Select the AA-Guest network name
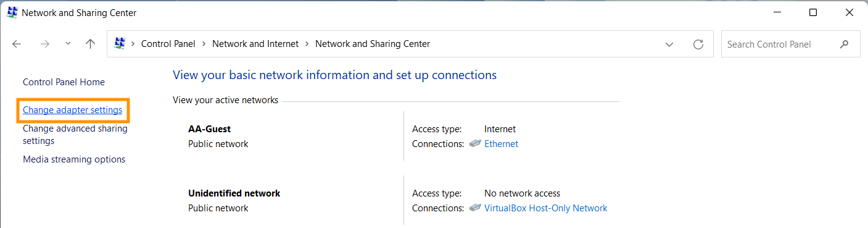This screenshot has height=228, width=868. 209,129
